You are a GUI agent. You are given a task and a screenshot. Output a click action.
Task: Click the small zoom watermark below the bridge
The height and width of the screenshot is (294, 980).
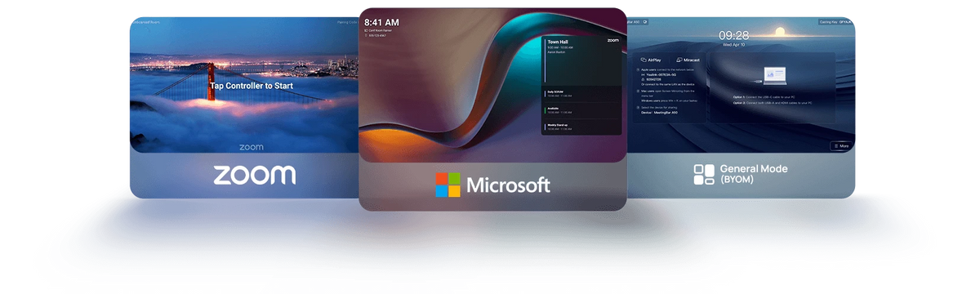pos(252,148)
